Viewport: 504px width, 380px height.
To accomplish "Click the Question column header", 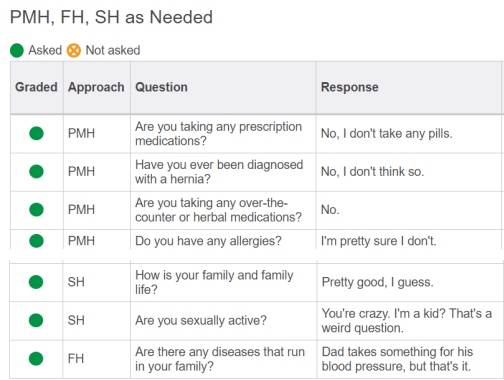I will [161, 87].
